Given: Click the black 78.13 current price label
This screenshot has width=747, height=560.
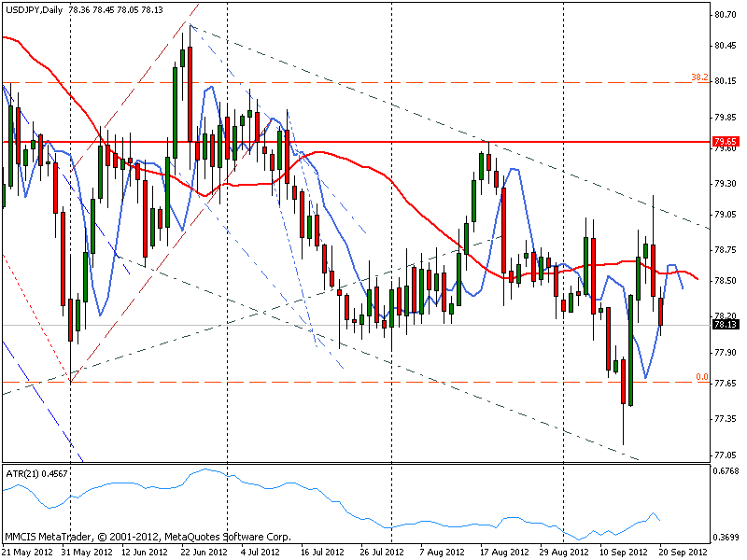Looking at the screenshot, I should pyautogui.click(x=726, y=325).
